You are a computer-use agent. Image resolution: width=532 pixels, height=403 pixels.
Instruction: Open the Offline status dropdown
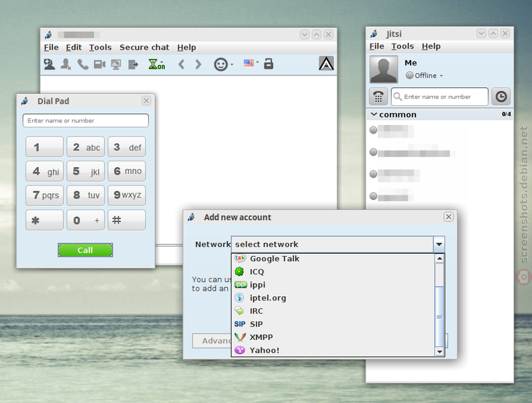(x=425, y=75)
